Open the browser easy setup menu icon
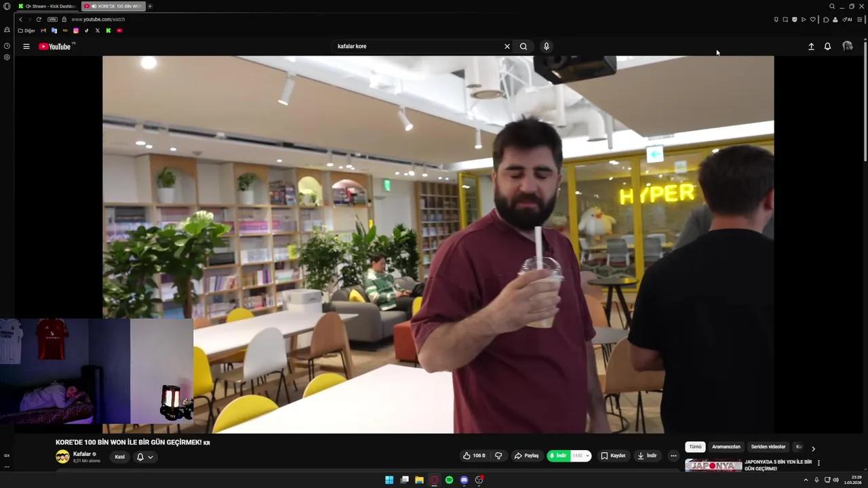The image size is (868, 488). point(861,20)
